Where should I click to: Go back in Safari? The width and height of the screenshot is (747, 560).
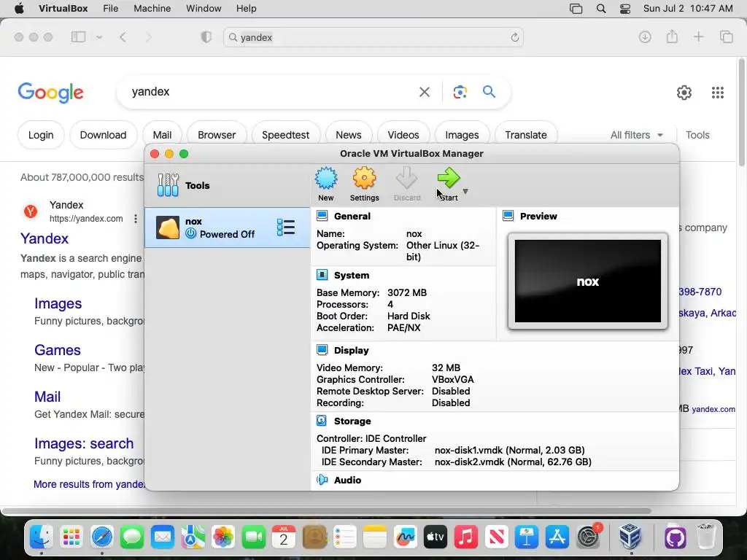(x=123, y=37)
